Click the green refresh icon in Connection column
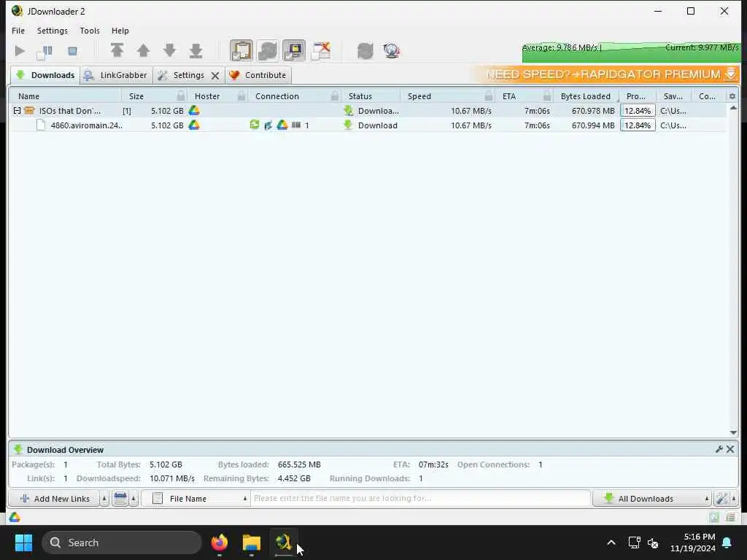The width and height of the screenshot is (747, 560). pos(255,125)
